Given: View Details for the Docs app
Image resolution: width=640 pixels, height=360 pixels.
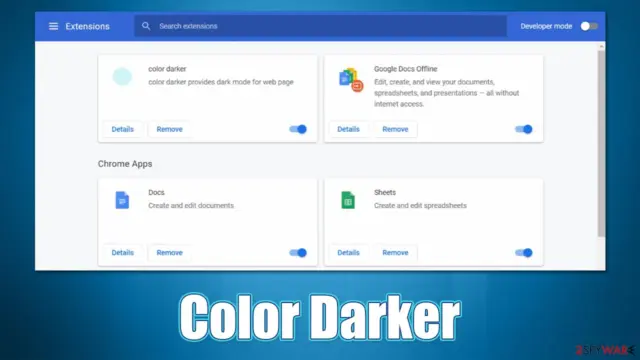Looking at the screenshot, I should coord(122,253).
